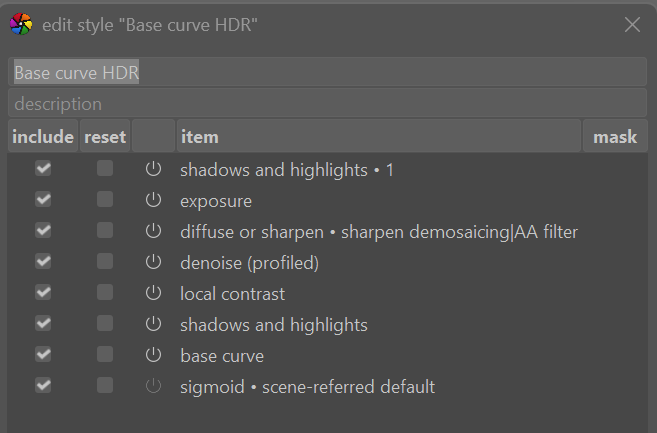The height and width of the screenshot is (433, 657).
Task: Check reset box for shadows and highlights • 1
Action: click(105, 169)
